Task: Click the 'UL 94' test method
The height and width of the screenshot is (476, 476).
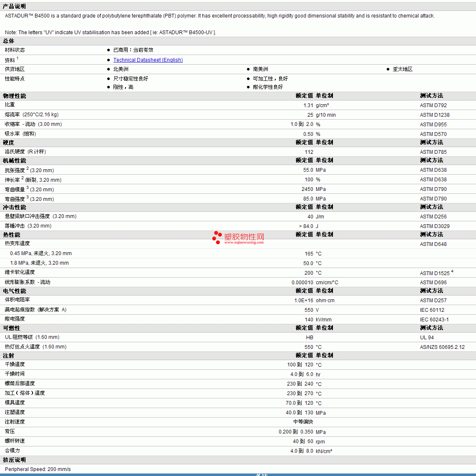Action: [427, 338]
